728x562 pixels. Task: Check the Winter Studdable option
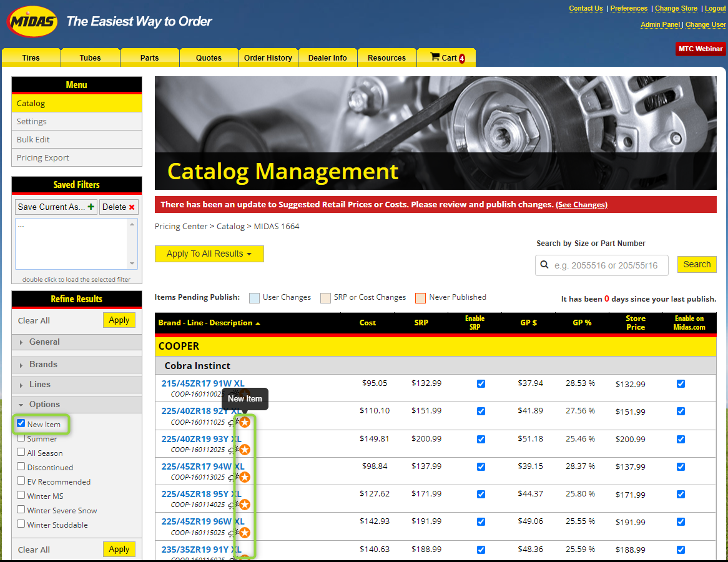(21, 524)
